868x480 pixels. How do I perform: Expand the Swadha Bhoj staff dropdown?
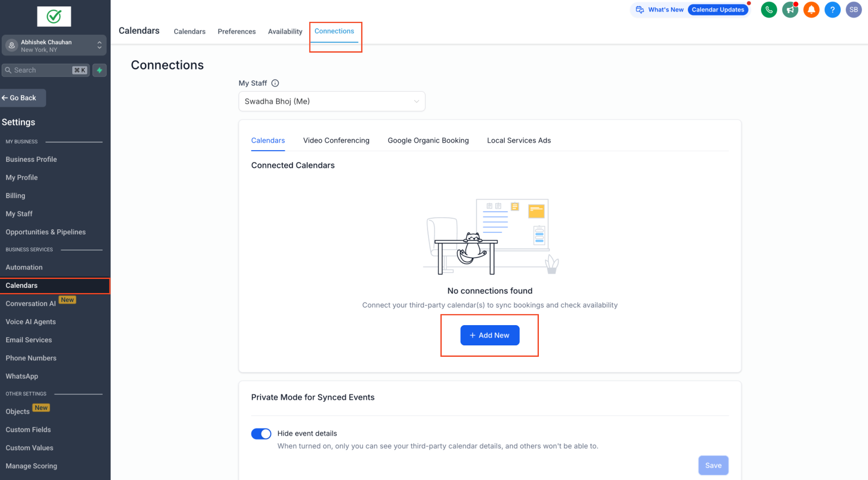point(331,101)
